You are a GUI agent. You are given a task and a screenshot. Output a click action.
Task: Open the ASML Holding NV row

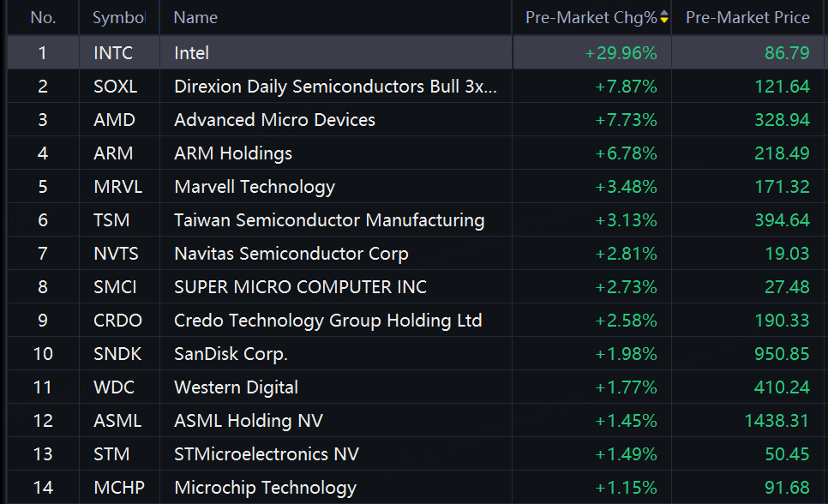pos(249,421)
